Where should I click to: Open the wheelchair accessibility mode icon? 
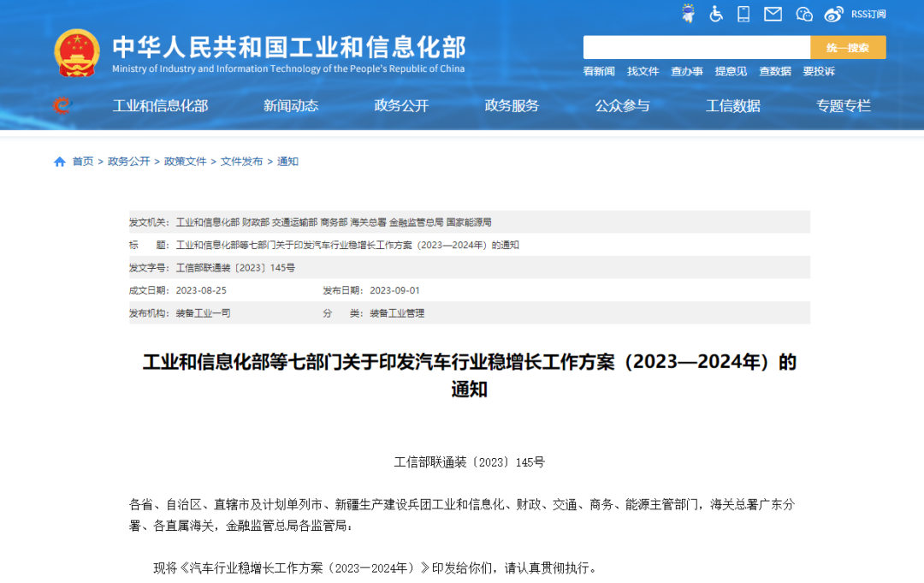pyautogui.click(x=716, y=14)
